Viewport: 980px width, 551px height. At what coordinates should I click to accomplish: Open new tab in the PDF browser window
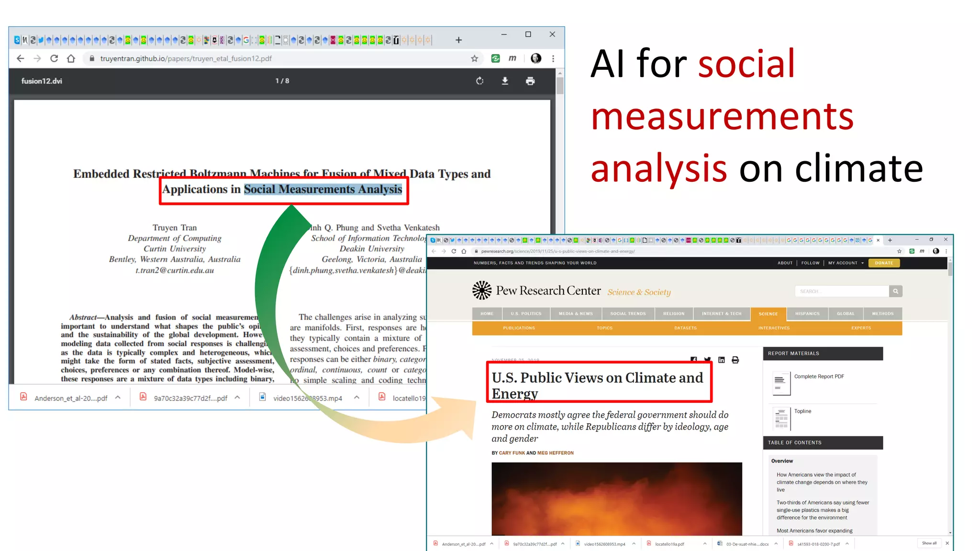coord(458,40)
